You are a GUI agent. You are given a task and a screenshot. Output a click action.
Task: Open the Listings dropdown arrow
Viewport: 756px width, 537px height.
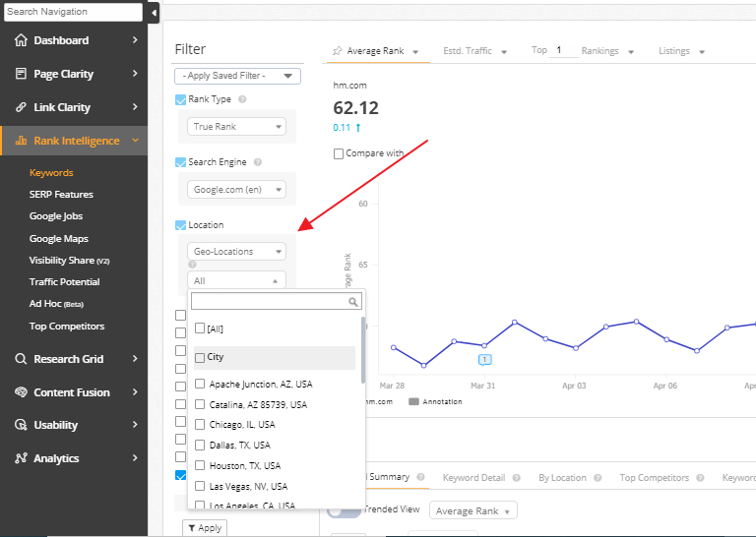[x=702, y=52]
